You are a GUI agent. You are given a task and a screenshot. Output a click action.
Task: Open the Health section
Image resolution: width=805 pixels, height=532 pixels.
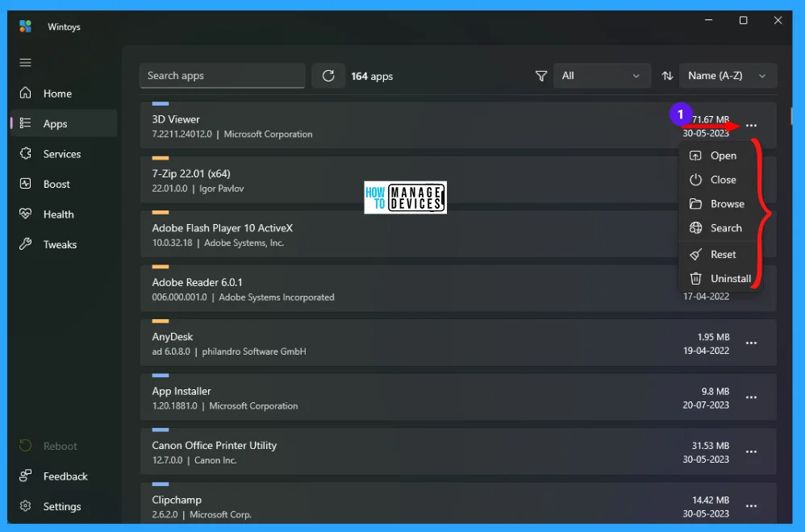pyautogui.click(x=64, y=214)
